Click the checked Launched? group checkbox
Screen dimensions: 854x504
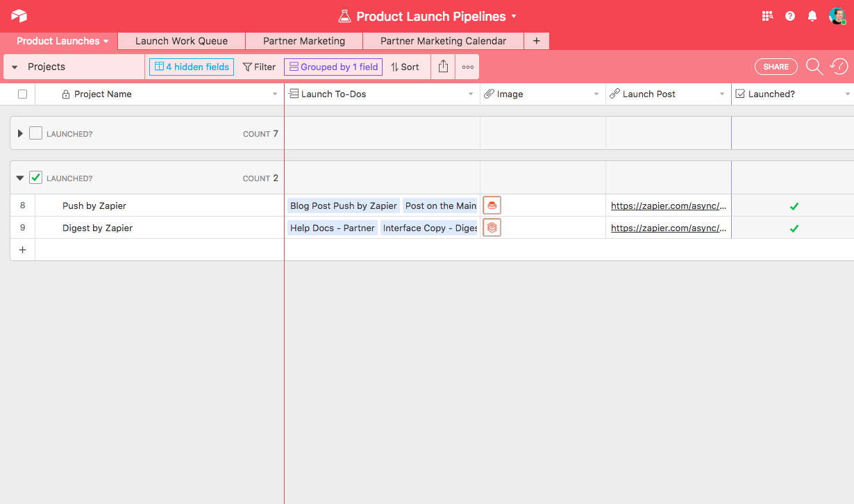[x=35, y=178]
